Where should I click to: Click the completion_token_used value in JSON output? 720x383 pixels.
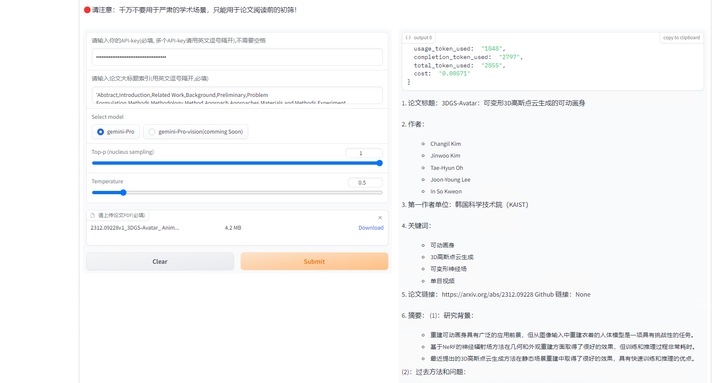pyautogui.click(x=510, y=57)
